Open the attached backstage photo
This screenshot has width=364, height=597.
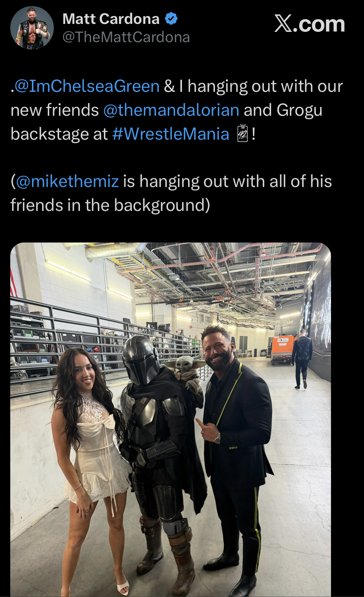pyautogui.click(x=171, y=419)
